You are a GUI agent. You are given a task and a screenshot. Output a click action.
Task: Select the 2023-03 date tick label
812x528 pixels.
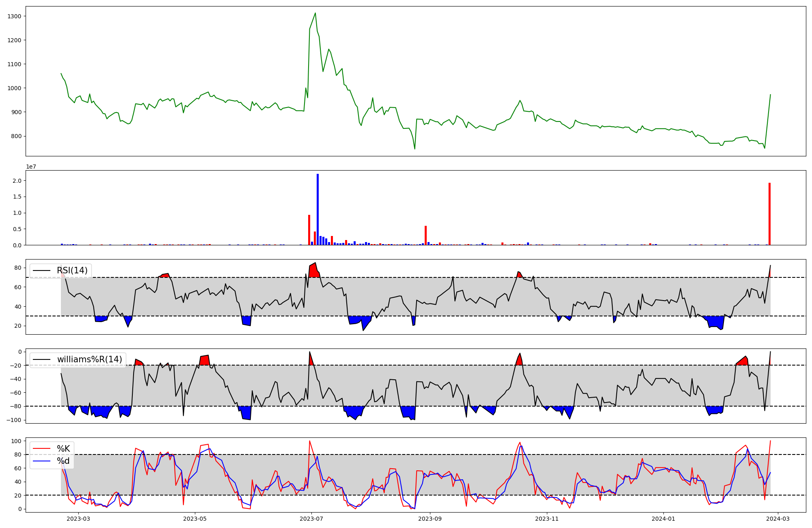coord(78,518)
